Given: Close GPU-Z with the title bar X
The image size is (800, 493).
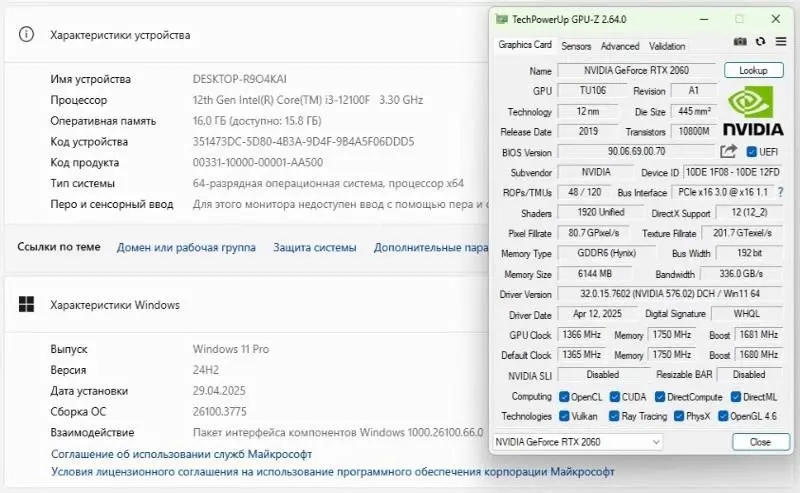Looking at the screenshot, I should point(776,19).
